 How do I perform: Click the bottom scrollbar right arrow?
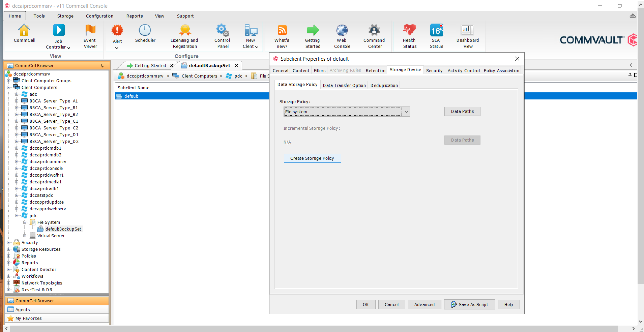point(634,329)
